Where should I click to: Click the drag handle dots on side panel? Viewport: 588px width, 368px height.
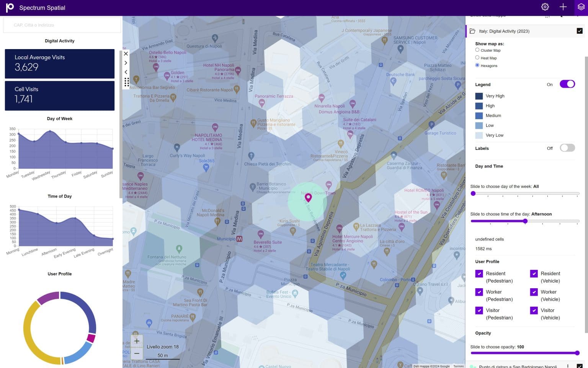point(126,82)
